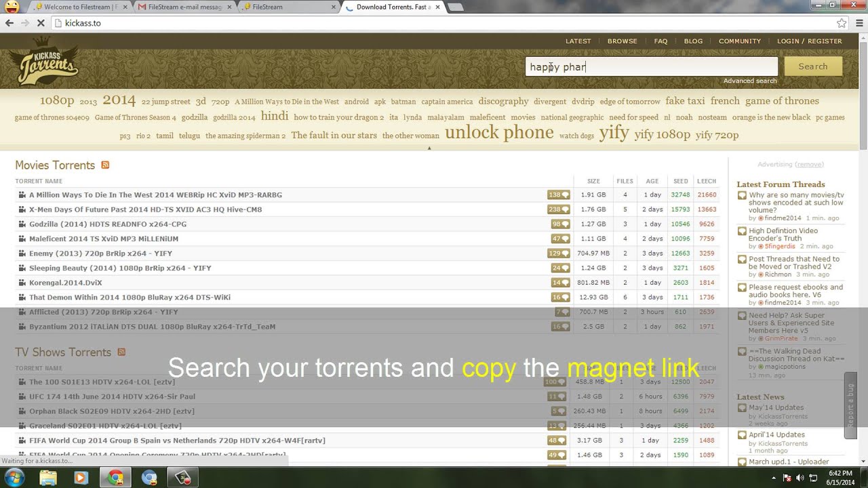Screen dimensions: 868x488
Task: Click the 'yify' tag
Action: (x=614, y=133)
